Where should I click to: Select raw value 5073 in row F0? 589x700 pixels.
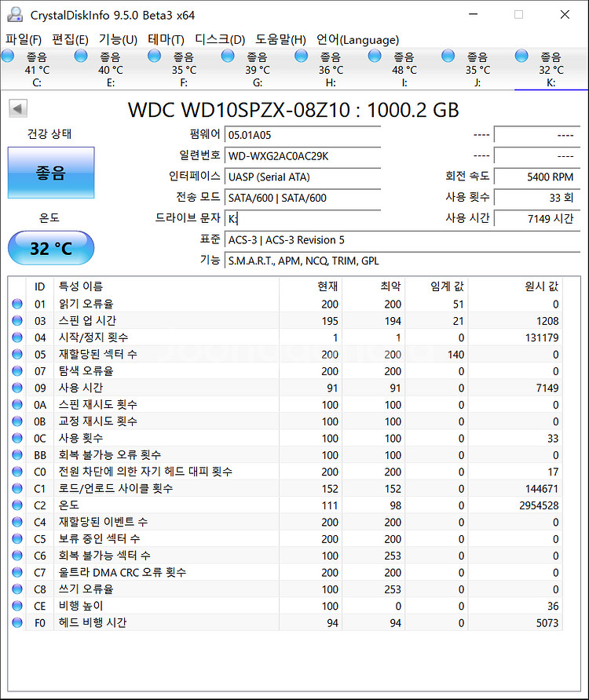(547, 623)
